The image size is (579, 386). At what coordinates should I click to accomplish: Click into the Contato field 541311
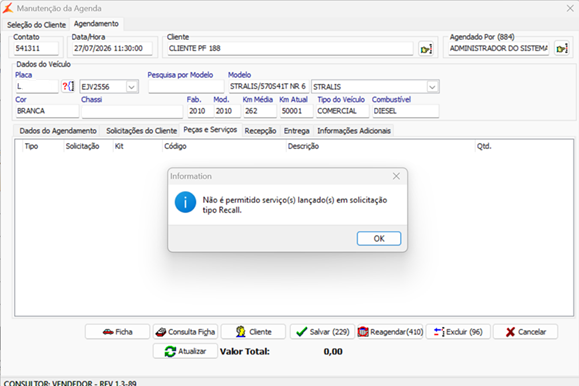tap(36, 48)
